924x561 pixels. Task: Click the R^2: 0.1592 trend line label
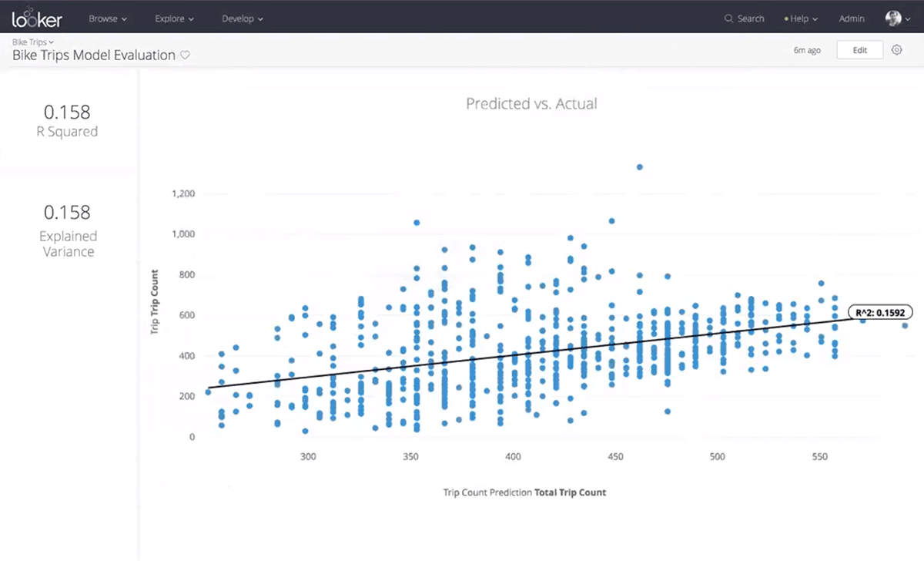coord(880,313)
